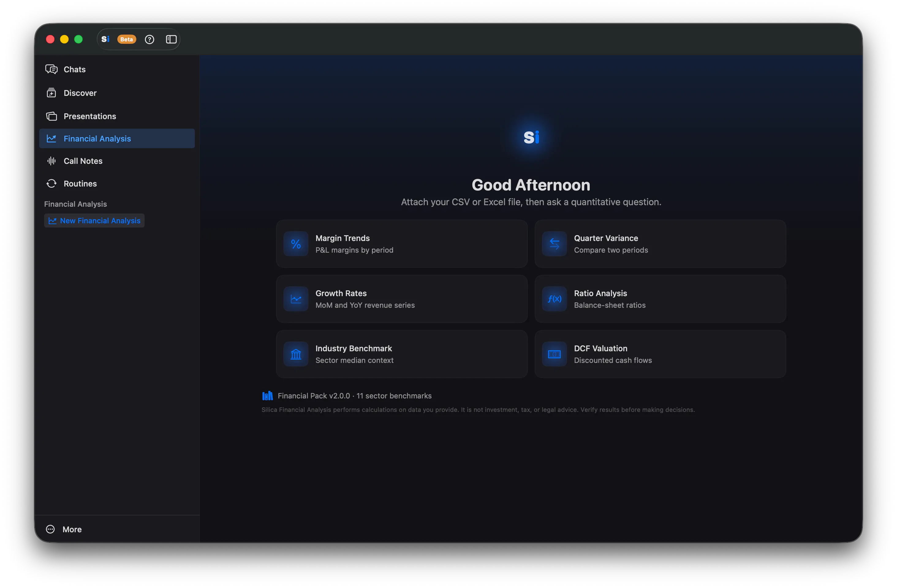The height and width of the screenshot is (588, 897).
Task: Maximize window with green button
Action: (78, 39)
